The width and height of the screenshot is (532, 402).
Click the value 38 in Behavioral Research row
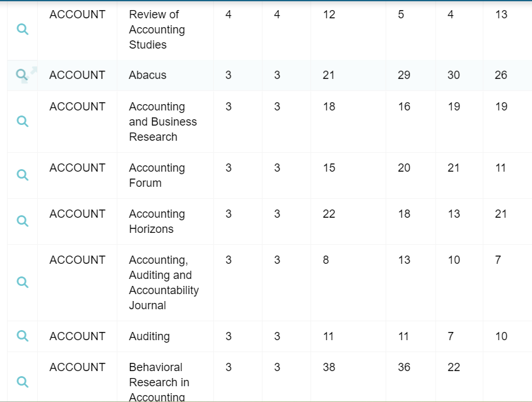pyautogui.click(x=329, y=367)
